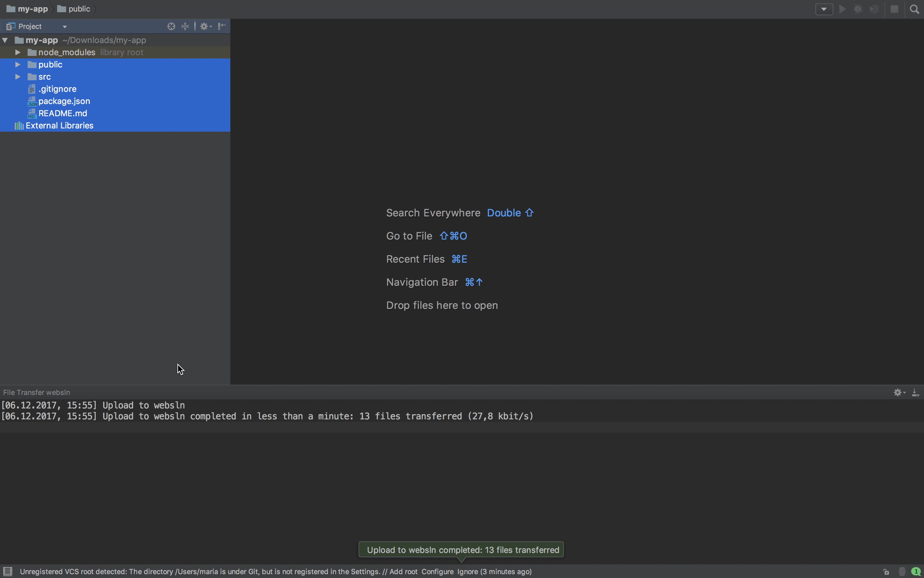This screenshot has height=578, width=924.
Task: Click the MD file icon beside README.md
Action: 32,114
